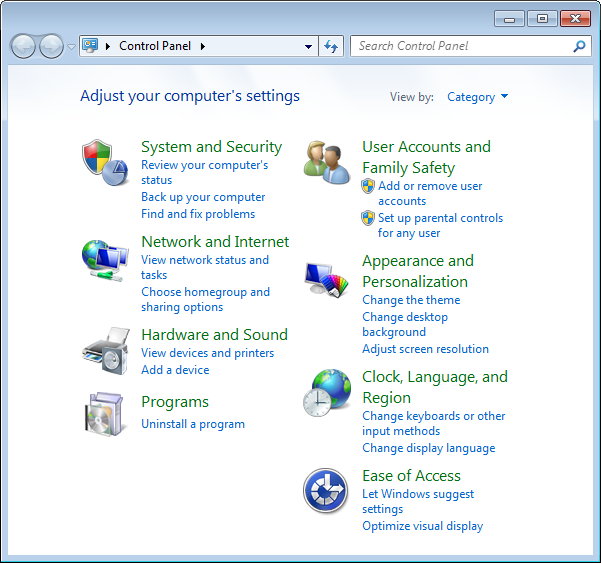
Task: Open the address bar history dropdown arrow
Action: [x=308, y=47]
